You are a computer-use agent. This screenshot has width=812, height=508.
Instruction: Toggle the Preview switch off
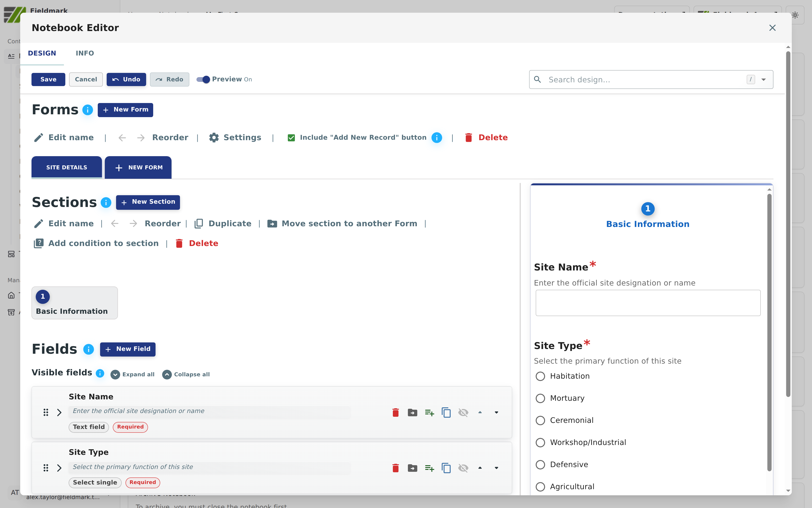(x=203, y=80)
